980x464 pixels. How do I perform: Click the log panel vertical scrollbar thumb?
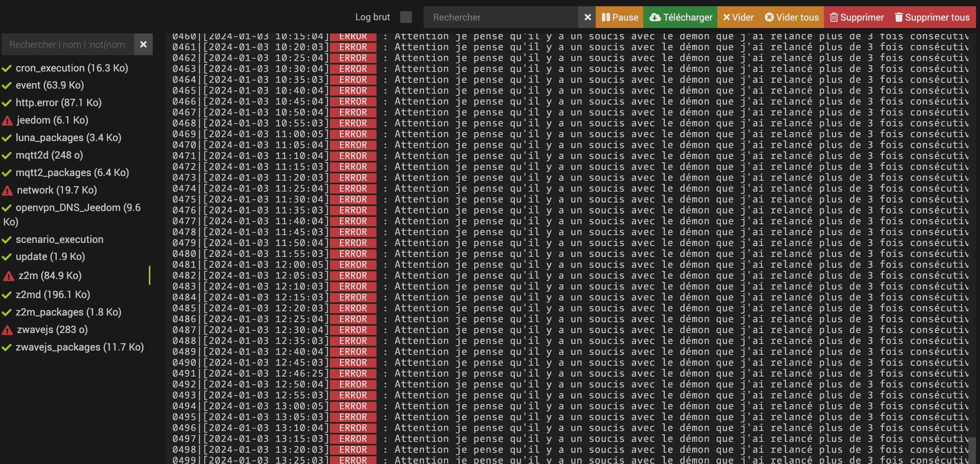point(973,450)
